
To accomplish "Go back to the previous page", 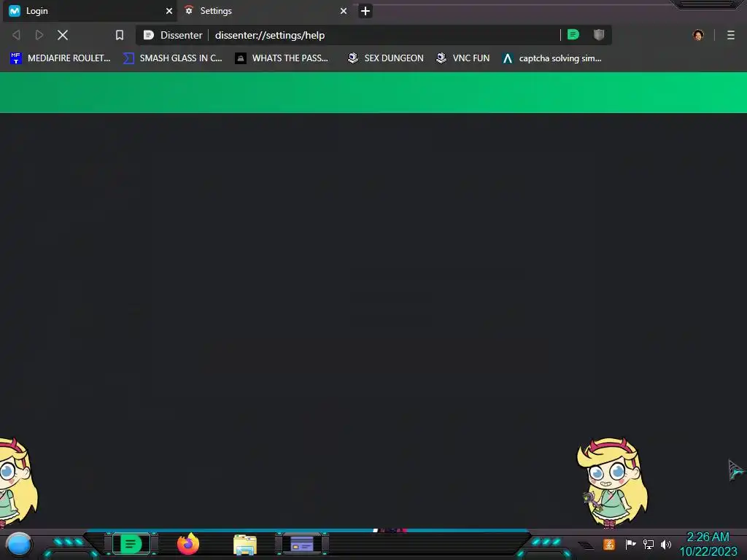I will pyautogui.click(x=16, y=35).
